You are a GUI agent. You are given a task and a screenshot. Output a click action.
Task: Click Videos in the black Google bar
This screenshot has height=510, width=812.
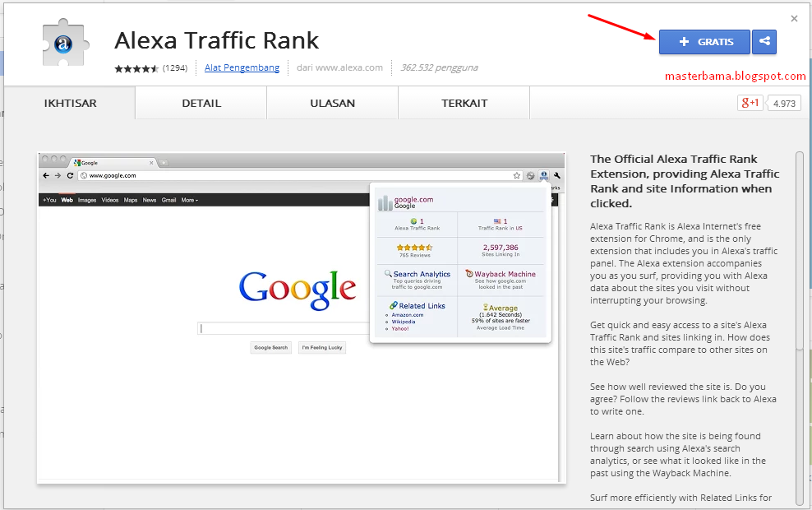pos(110,200)
